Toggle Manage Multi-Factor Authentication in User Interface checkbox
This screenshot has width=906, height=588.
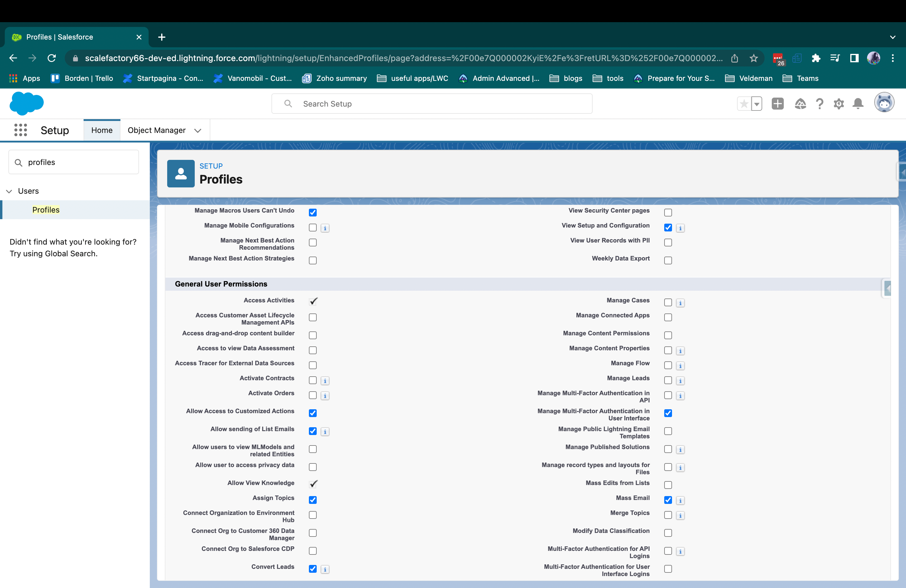pyautogui.click(x=668, y=413)
